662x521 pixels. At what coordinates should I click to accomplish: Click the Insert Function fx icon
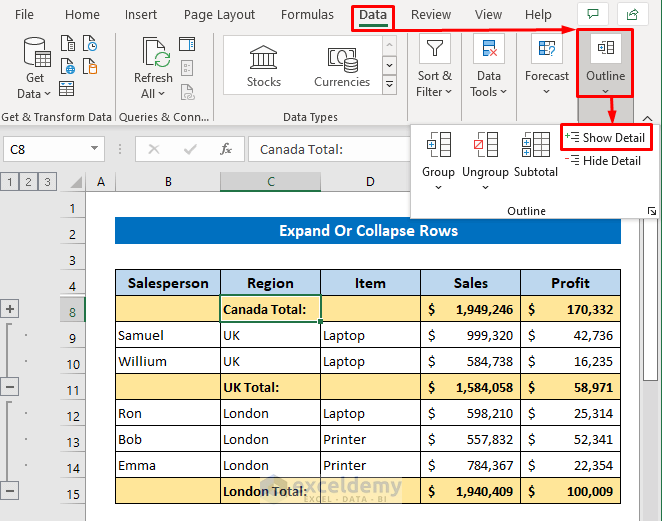pyautogui.click(x=226, y=149)
